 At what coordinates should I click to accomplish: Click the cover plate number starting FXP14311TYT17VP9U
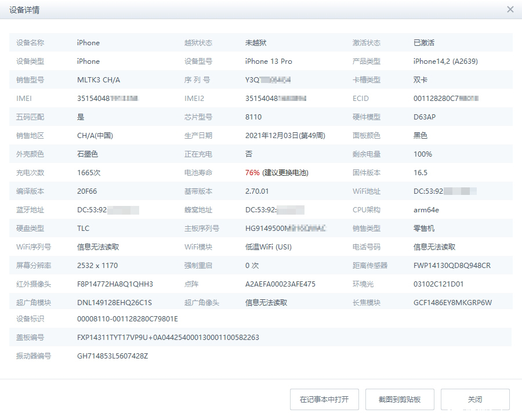[168, 338]
